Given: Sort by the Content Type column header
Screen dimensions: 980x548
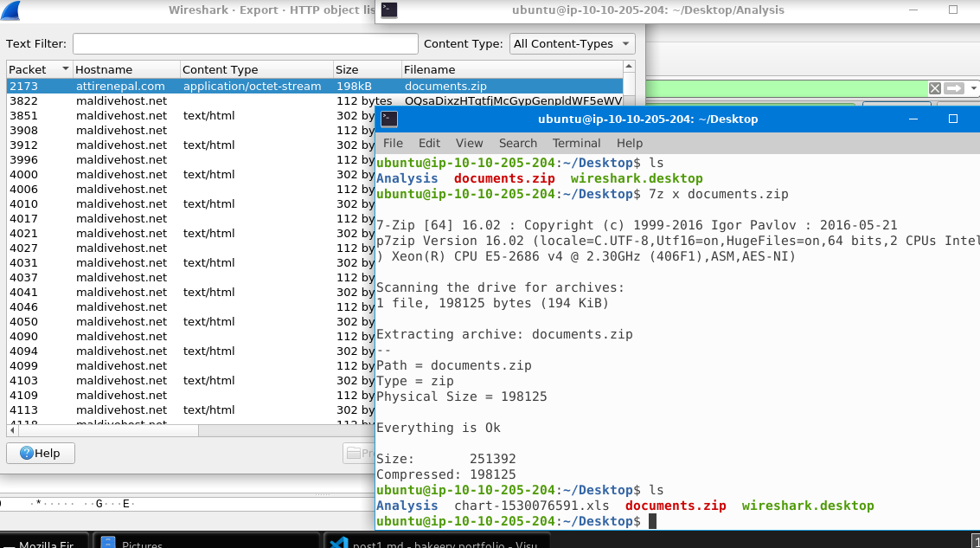Looking at the screenshot, I should click(256, 69).
